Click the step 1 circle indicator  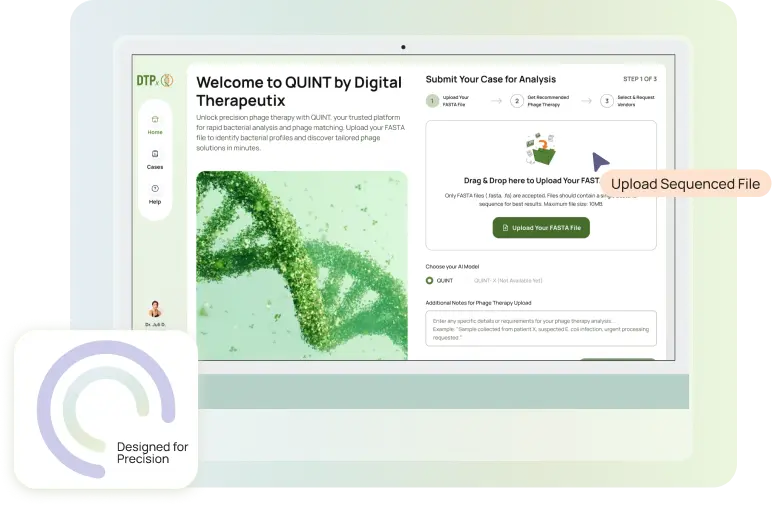click(433, 101)
